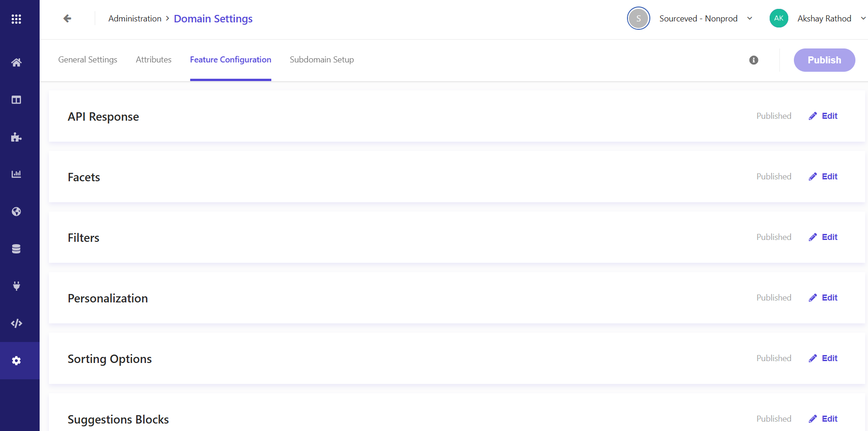Open the Subdomain Setup tab

point(322,60)
